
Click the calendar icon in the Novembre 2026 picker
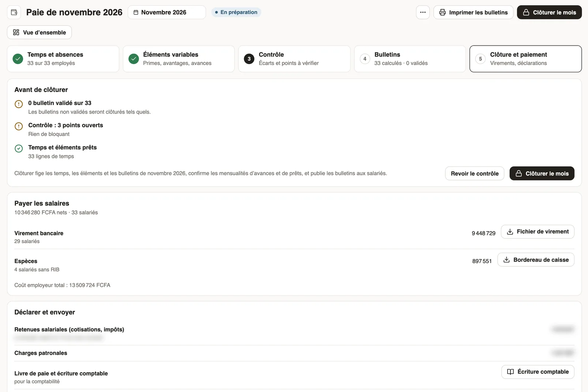(x=136, y=12)
